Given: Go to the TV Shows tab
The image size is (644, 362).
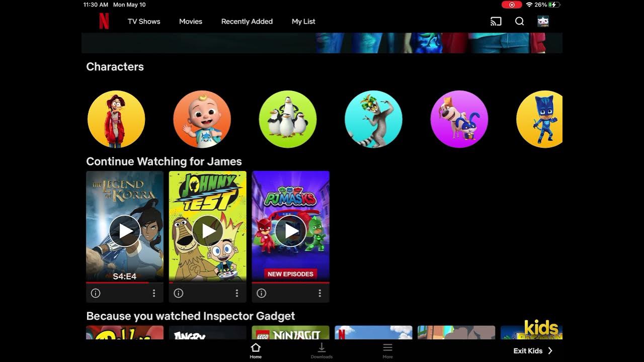Looking at the screenshot, I should tap(144, 22).
